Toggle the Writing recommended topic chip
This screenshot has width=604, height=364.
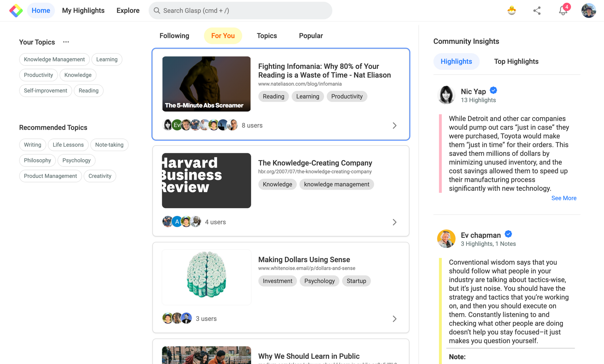33,145
